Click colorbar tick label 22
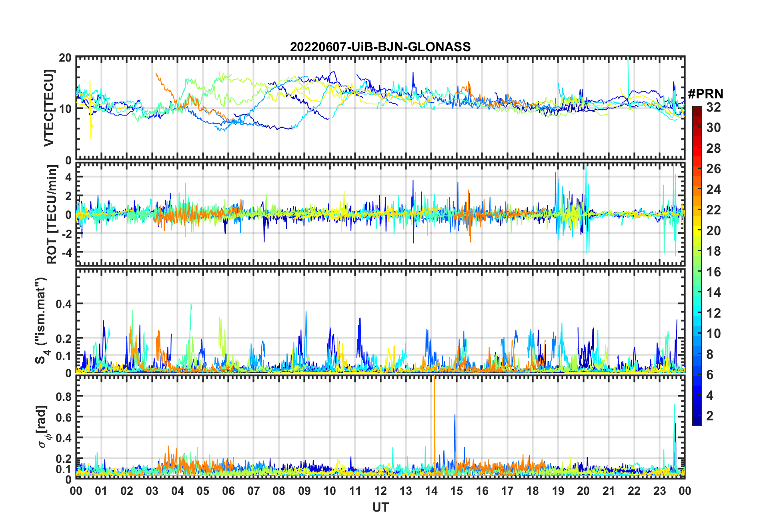This screenshot has width=761, height=532. 713,210
